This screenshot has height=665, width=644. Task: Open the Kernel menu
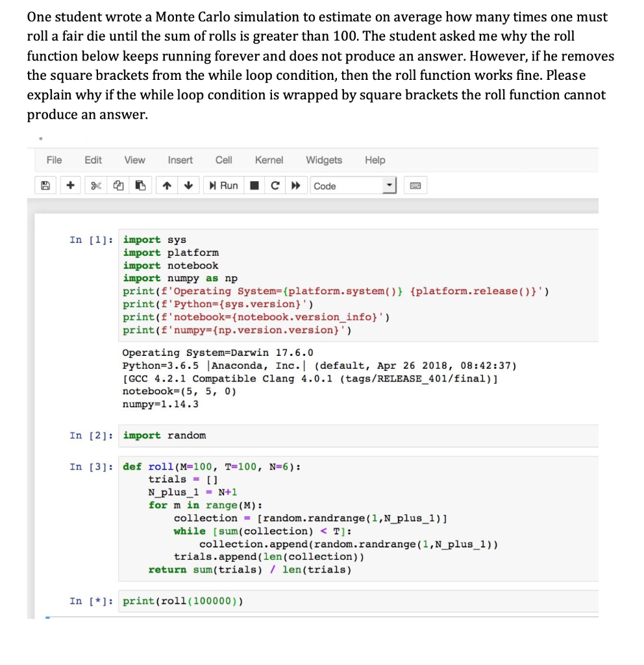(x=269, y=160)
